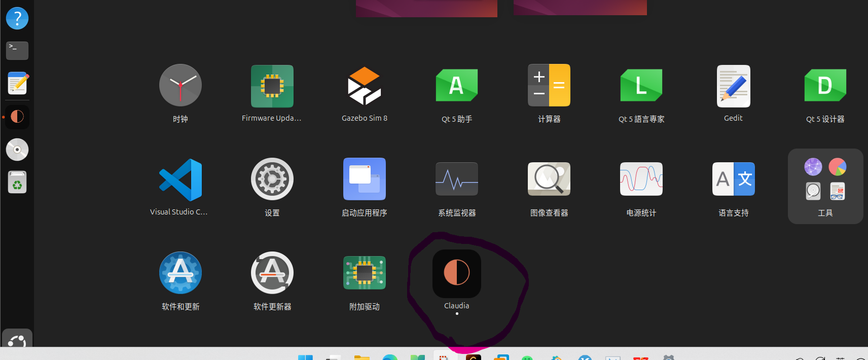Open 电源统计 power statistics
This screenshot has width=868, height=360.
(x=641, y=179)
